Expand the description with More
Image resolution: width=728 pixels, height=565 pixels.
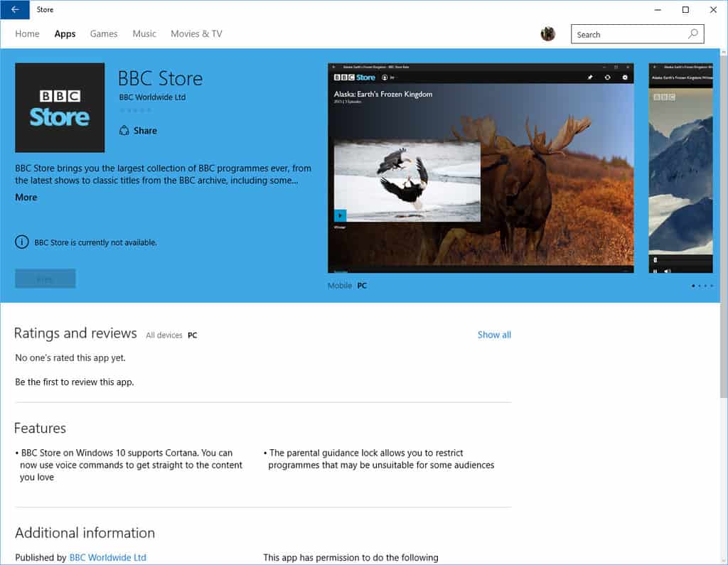[26, 198]
